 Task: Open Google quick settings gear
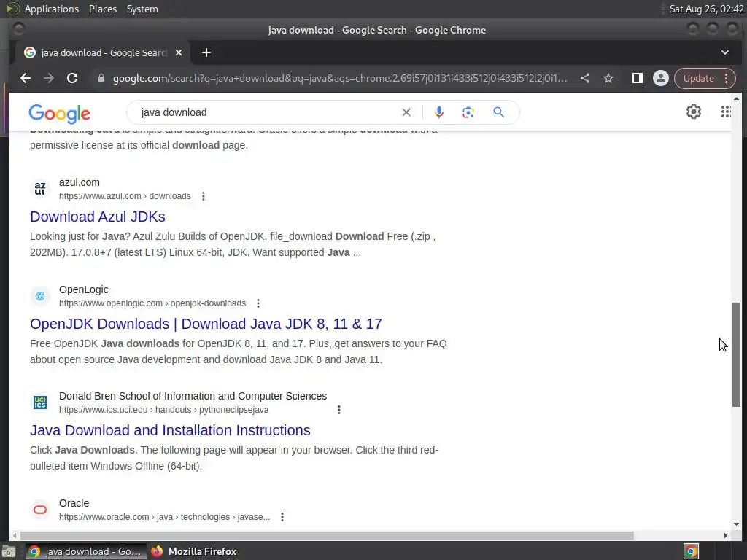click(694, 112)
